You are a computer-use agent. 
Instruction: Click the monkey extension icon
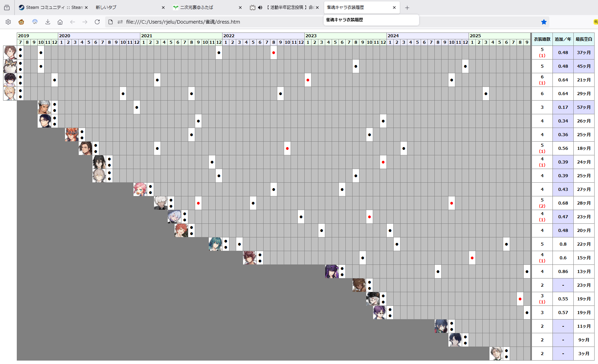click(x=21, y=22)
